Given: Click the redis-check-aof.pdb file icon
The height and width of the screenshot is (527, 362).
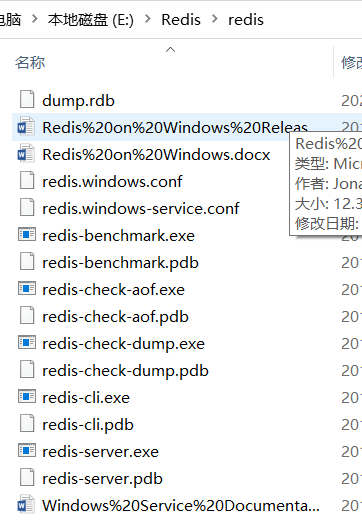Looking at the screenshot, I should pyautogui.click(x=27, y=316).
